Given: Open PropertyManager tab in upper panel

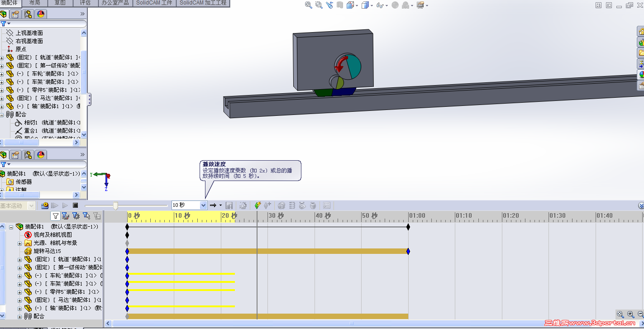Looking at the screenshot, I should [15, 14].
